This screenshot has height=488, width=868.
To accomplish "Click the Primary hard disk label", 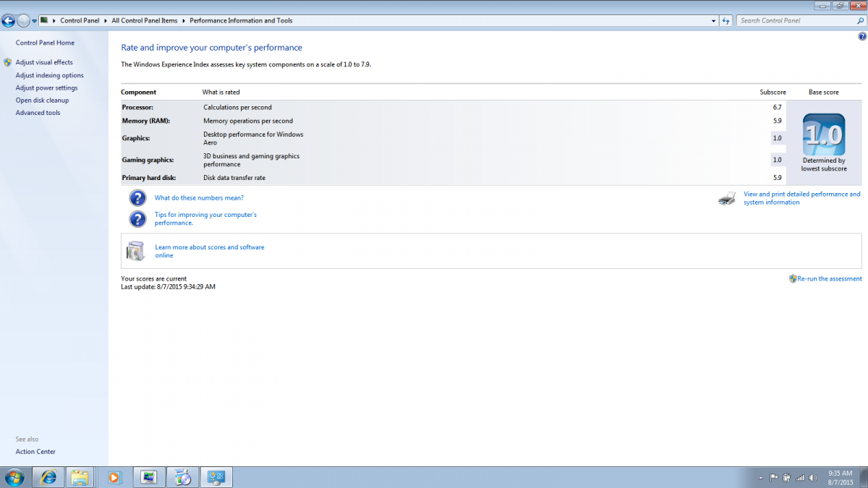I will 148,178.
